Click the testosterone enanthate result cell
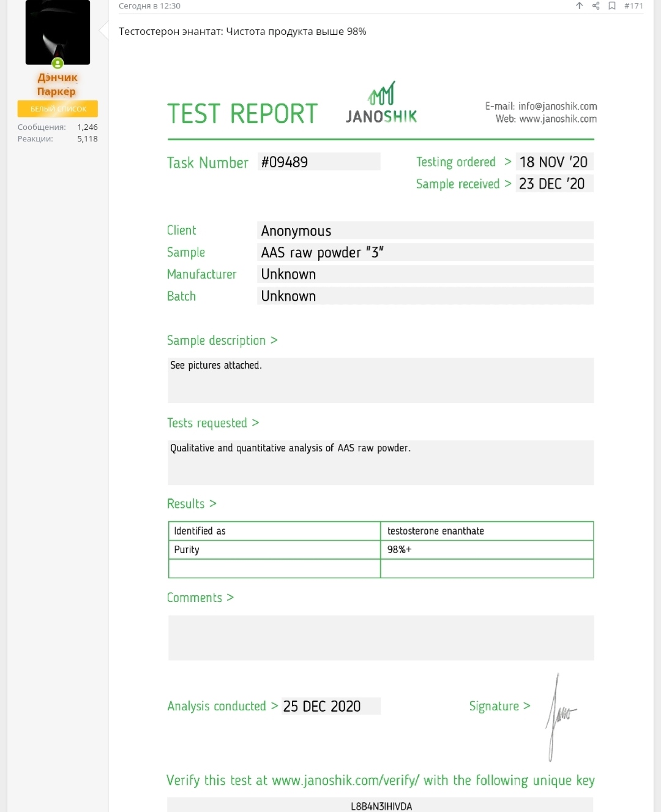661x812 pixels. click(487, 531)
